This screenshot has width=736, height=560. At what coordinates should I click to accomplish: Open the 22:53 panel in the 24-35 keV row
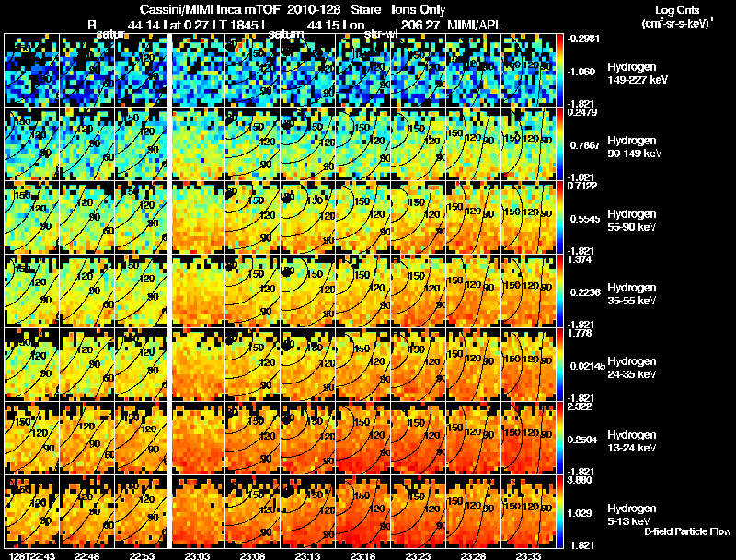[143, 365]
